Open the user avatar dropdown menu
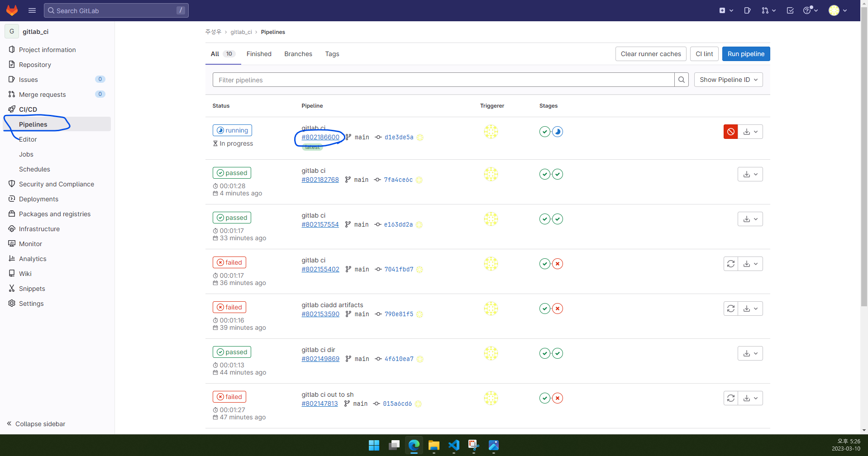 [x=838, y=10]
